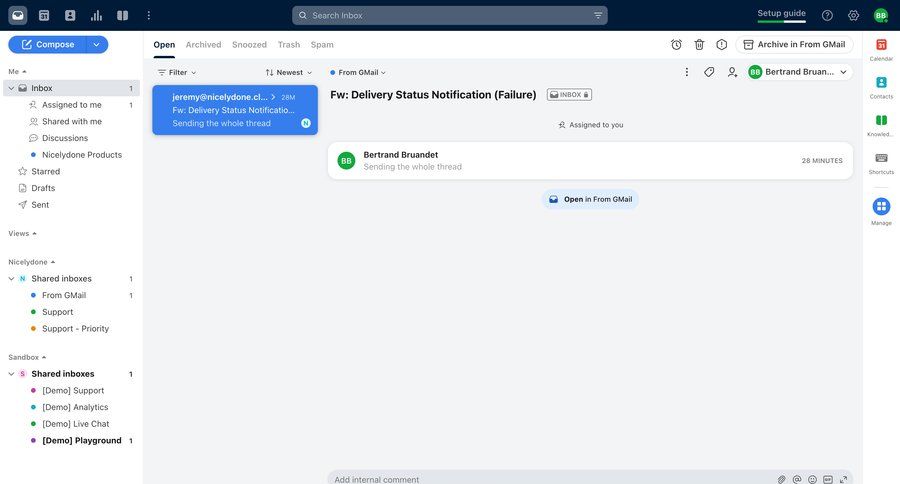This screenshot has width=900, height=484.
Task: Switch to the Archived tab
Action: [203, 44]
